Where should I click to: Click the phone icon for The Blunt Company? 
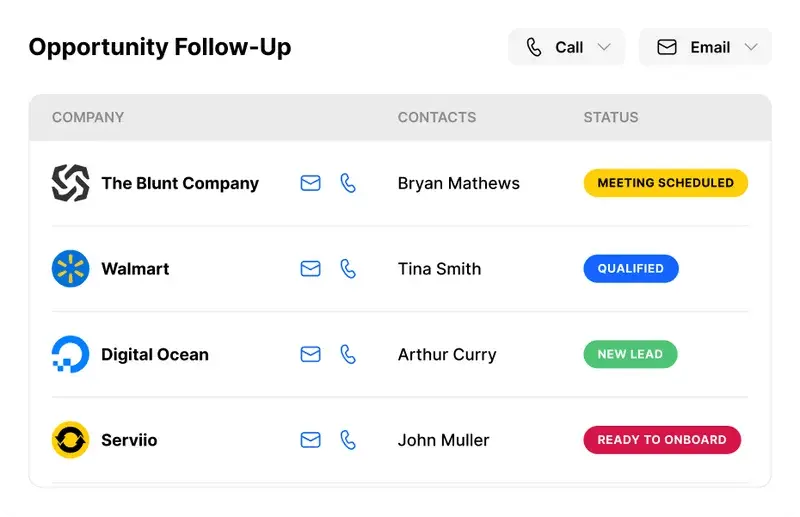click(348, 183)
